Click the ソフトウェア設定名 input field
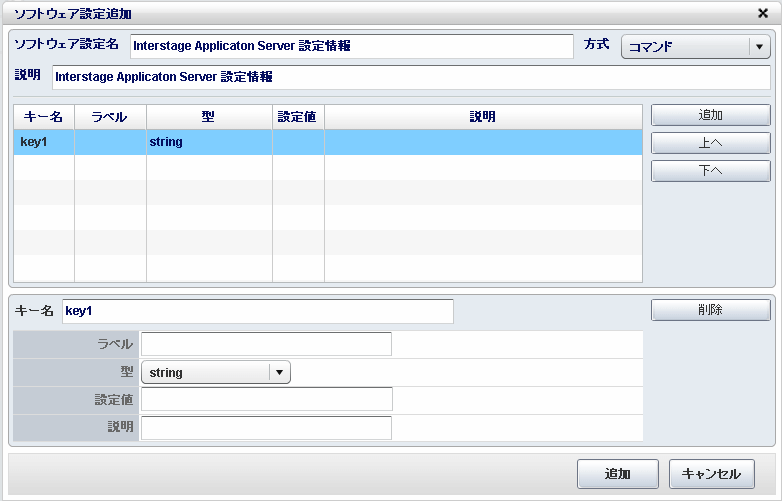Screen dimensions: 782x501 click(352, 46)
